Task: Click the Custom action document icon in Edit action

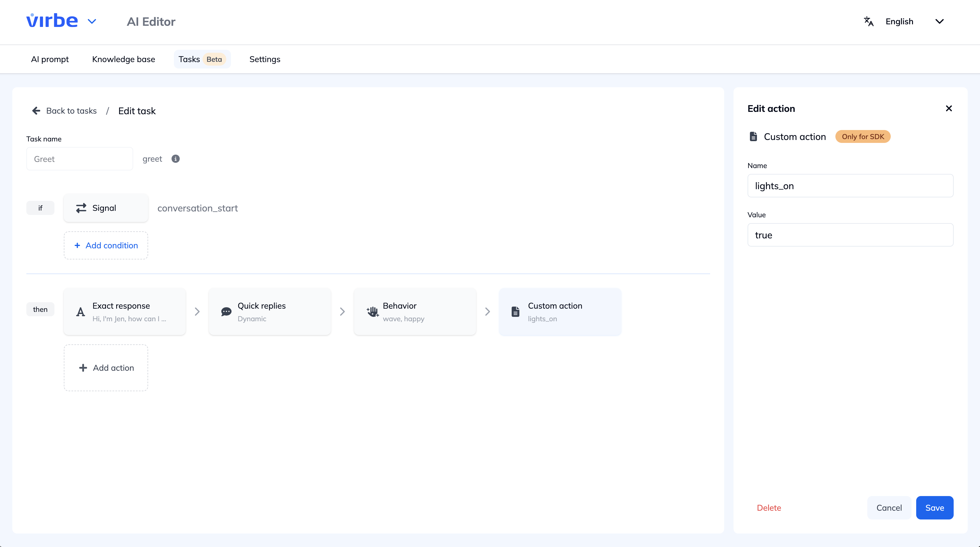Action: pos(754,136)
